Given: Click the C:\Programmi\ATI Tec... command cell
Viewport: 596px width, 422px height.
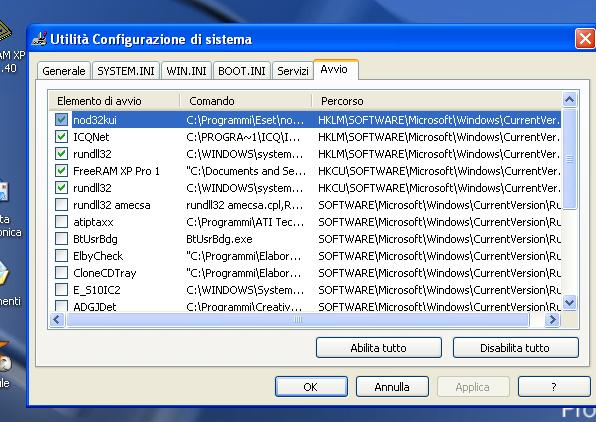Looking at the screenshot, I should 245,222.
